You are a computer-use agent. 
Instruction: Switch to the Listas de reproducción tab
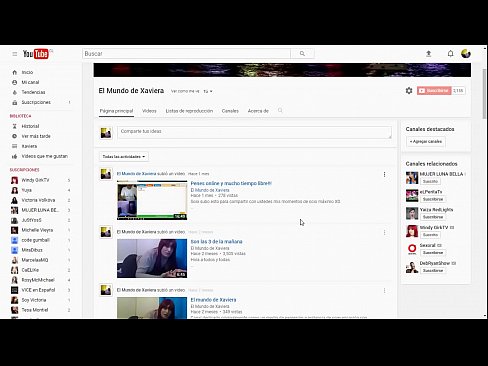pyautogui.click(x=189, y=111)
